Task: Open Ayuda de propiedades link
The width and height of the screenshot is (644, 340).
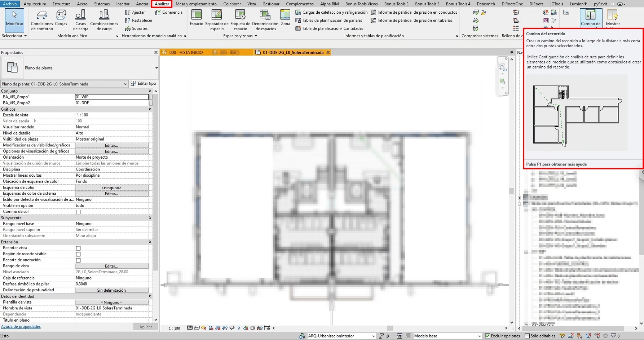Action: (21, 327)
